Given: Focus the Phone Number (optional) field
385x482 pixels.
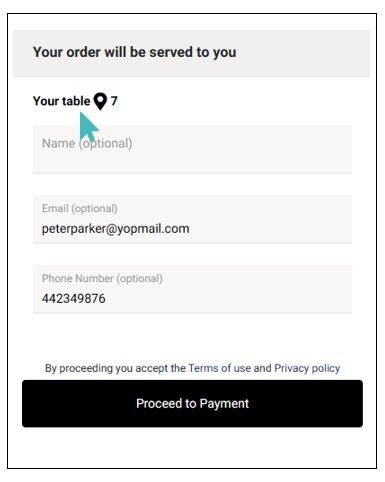Looking at the screenshot, I should tap(192, 289).
